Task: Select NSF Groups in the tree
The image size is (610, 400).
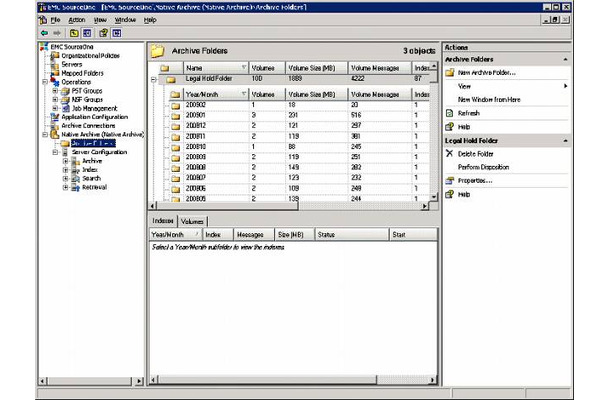Action: (x=88, y=100)
